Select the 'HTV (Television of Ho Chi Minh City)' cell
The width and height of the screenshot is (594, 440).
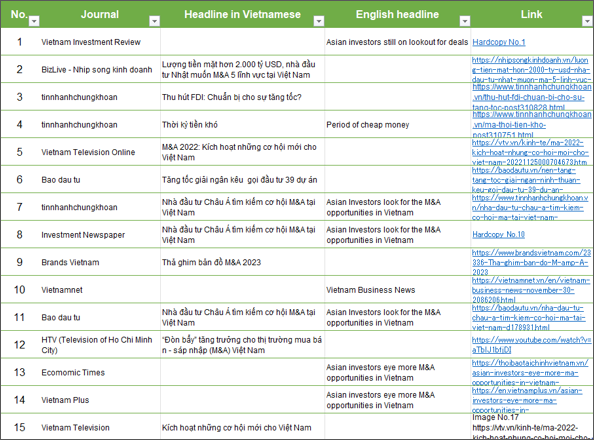click(x=100, y=345)
